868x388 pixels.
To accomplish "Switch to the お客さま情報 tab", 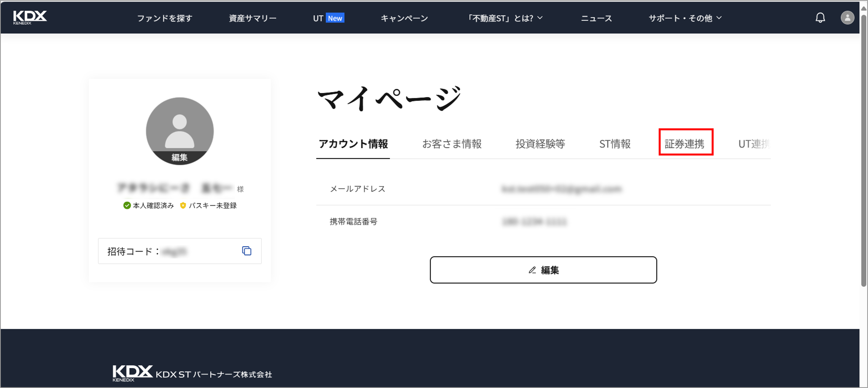I will 452,144.
